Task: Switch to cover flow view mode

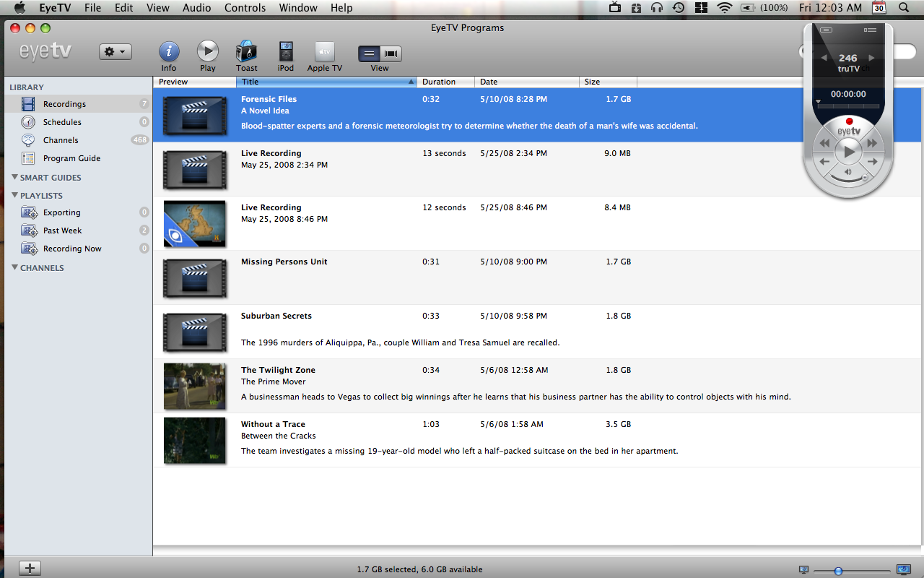Action: tap(391, 53)
